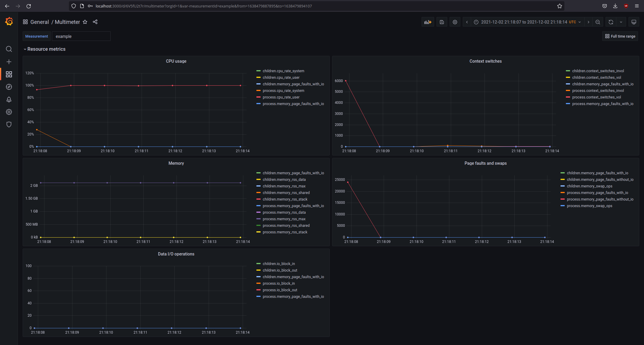Star the Multimeter dashboard
Viewport: 644px width, 345px height.
[85, 22]
